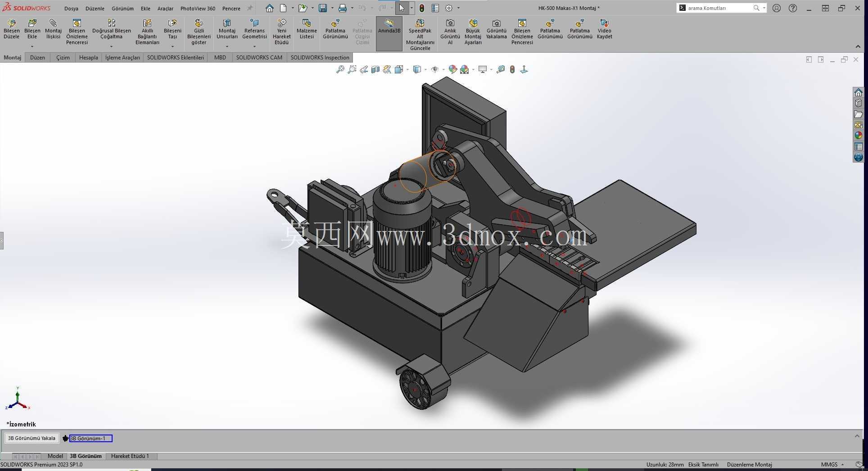Expand Referans Geometrisi dropdown arrow
Viewport: 868px width, 471px height.
click(x=254, y=46)
